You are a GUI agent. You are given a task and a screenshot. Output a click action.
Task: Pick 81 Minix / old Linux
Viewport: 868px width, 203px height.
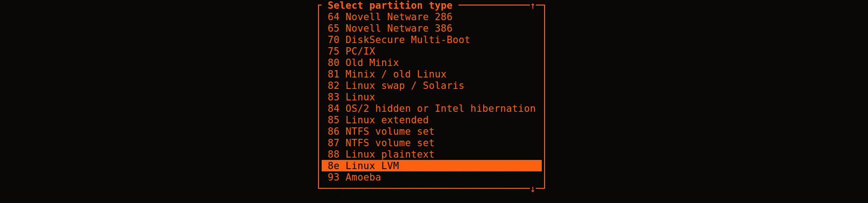pos(431,74)
